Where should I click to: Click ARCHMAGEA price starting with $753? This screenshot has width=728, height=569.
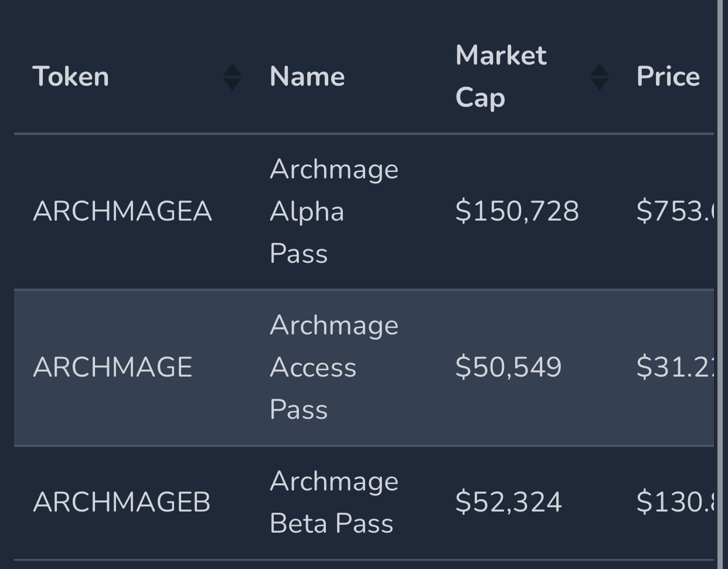click(x=675, y=211)
